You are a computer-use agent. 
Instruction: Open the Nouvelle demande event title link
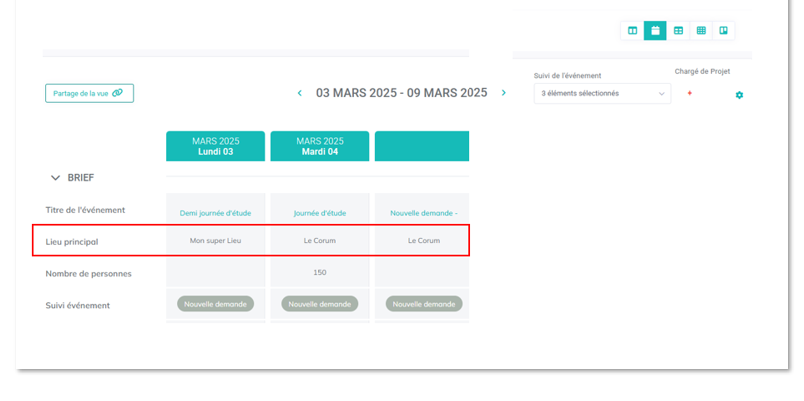pos(421,212)
